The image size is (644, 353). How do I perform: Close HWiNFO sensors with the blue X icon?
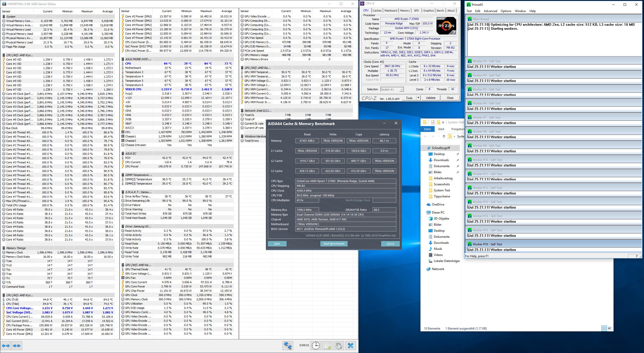pos(351,346)
